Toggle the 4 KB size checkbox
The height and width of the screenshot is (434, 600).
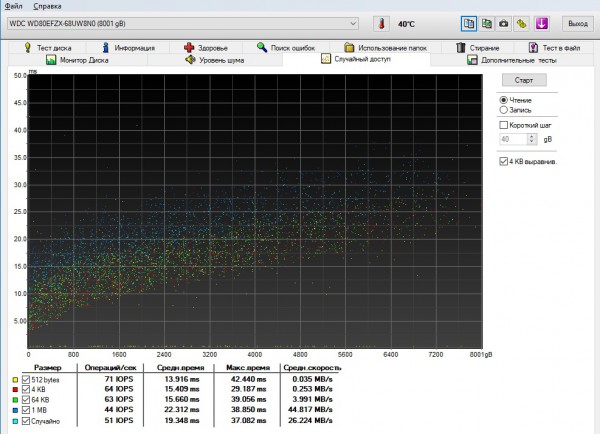point(26,389)
